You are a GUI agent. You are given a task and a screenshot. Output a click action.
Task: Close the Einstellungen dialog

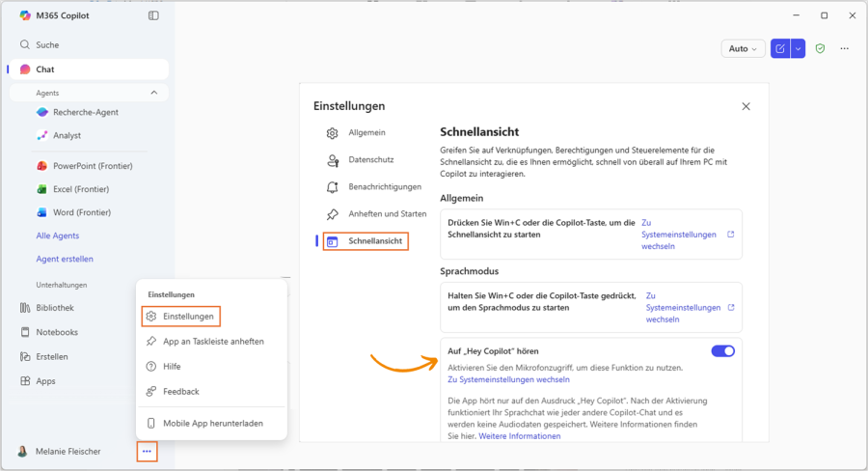(x=746, y=106)
